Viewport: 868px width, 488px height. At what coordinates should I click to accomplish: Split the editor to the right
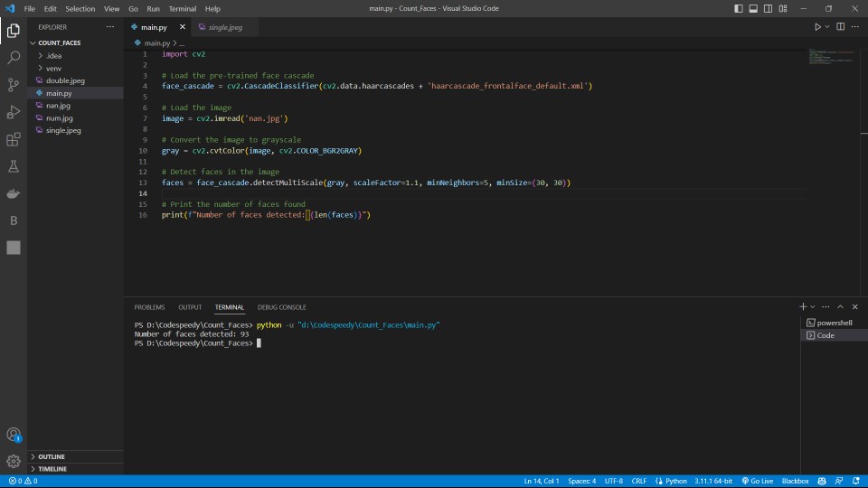(x=840, y=26)
